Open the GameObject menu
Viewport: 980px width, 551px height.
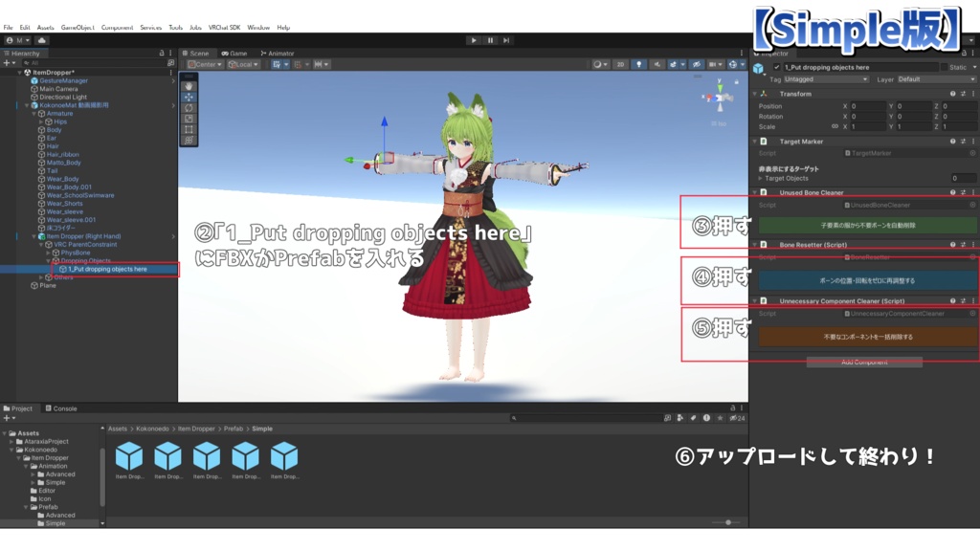[x=78, y=28]
